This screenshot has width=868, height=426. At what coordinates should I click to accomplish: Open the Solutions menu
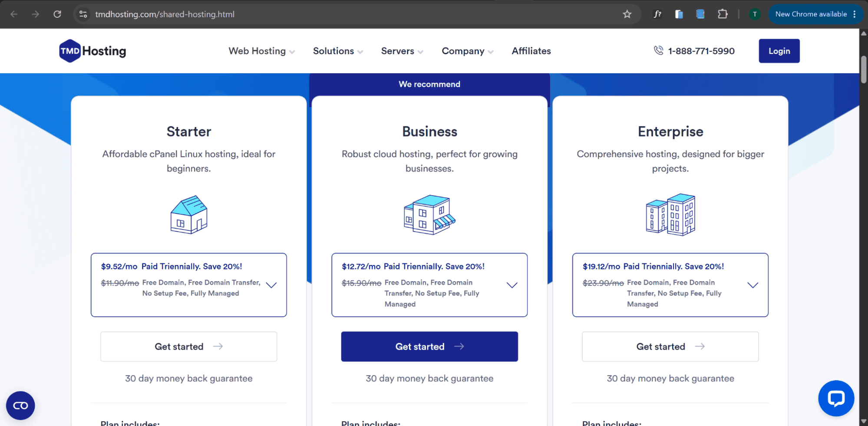(x=338, y=51)
